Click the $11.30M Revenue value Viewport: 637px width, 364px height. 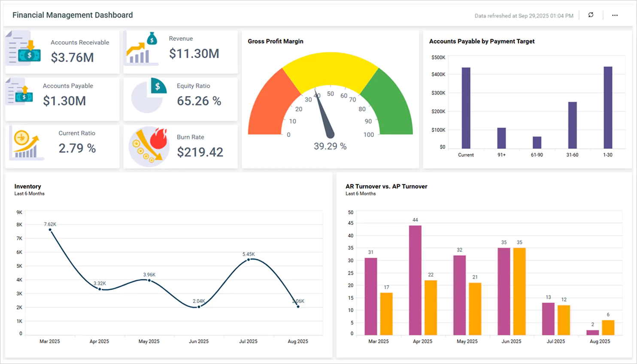(x=194, y=54)
